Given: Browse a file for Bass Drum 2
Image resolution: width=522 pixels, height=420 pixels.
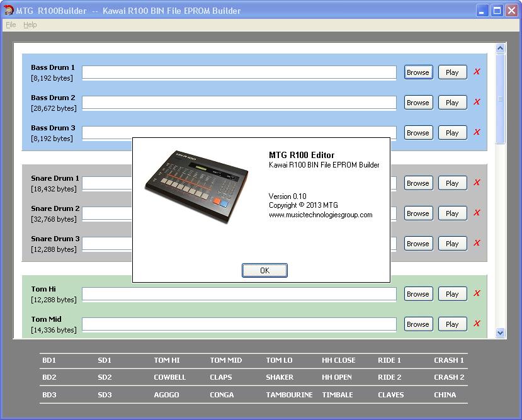Looking at the screenshot, I should pyautogui.click(x=419, y=103).
